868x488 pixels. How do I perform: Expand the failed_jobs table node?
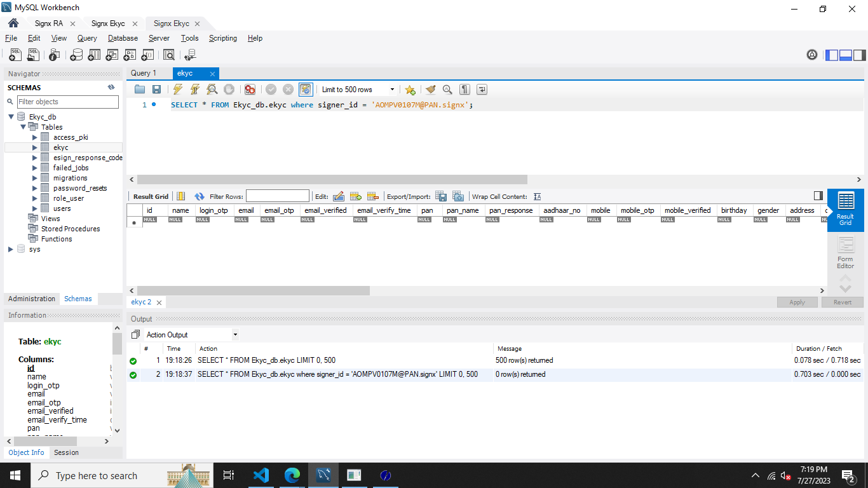coord(35,168)
